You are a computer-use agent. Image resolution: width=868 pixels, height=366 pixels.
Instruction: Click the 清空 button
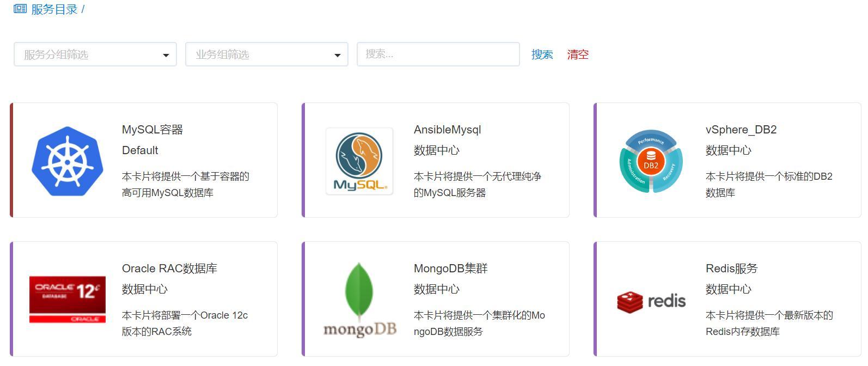(x=578, y=54)
